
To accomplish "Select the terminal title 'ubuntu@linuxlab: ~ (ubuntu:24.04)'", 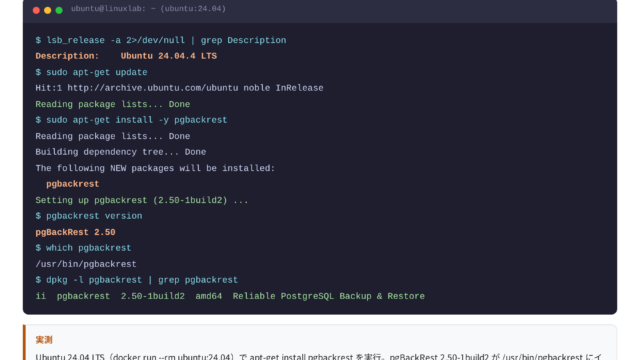I will [x=148, y=9].
